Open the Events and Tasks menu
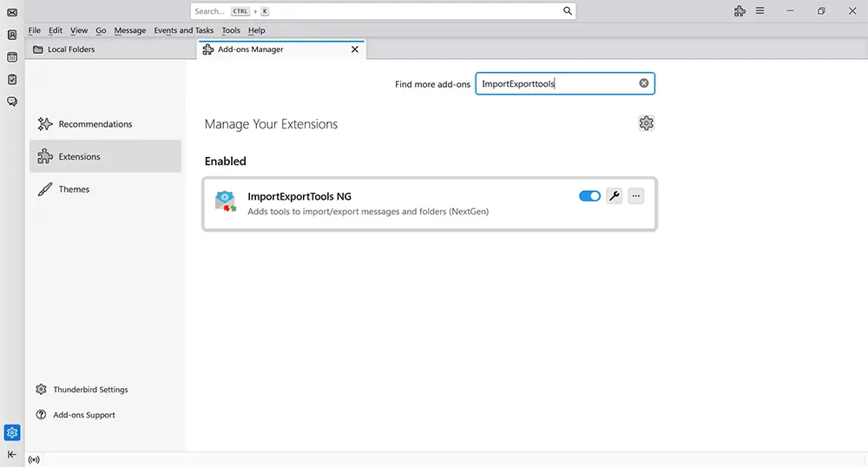This screenshot has height=467, width=868. (184, 30)
